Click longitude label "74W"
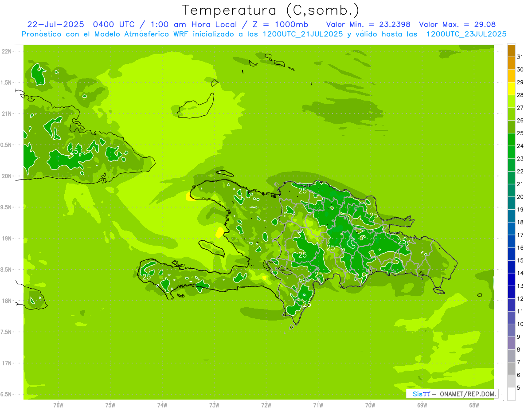532x411 pixels. [162, 405]
